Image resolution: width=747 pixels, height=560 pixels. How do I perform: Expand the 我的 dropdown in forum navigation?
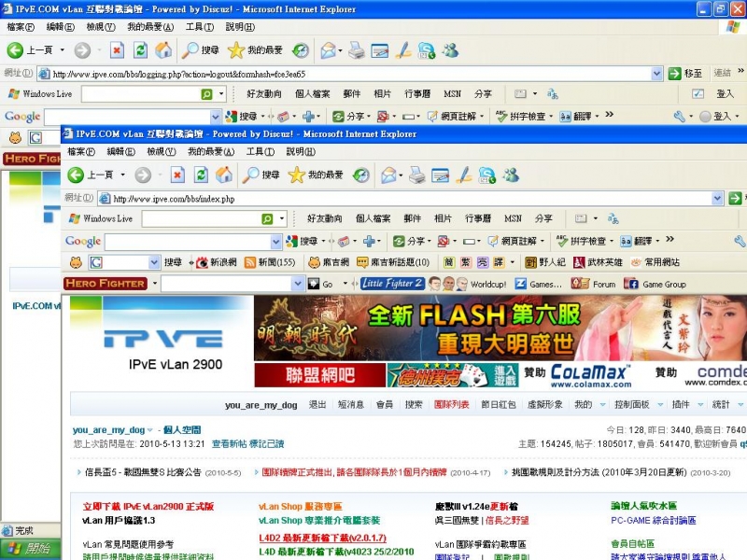590,404
